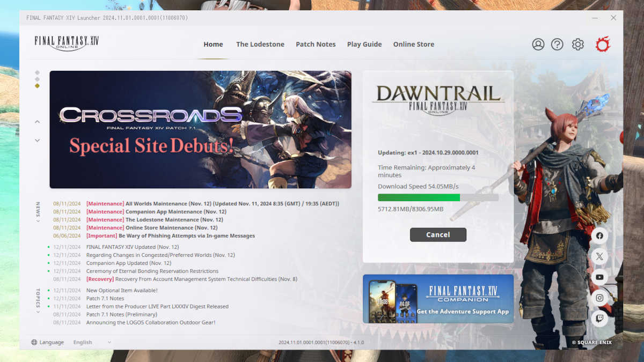Image resolution: width=644 pixels, height=362 pixels.
Task: Open the All Worlds Maintenance notice
Action: [161, 203]
